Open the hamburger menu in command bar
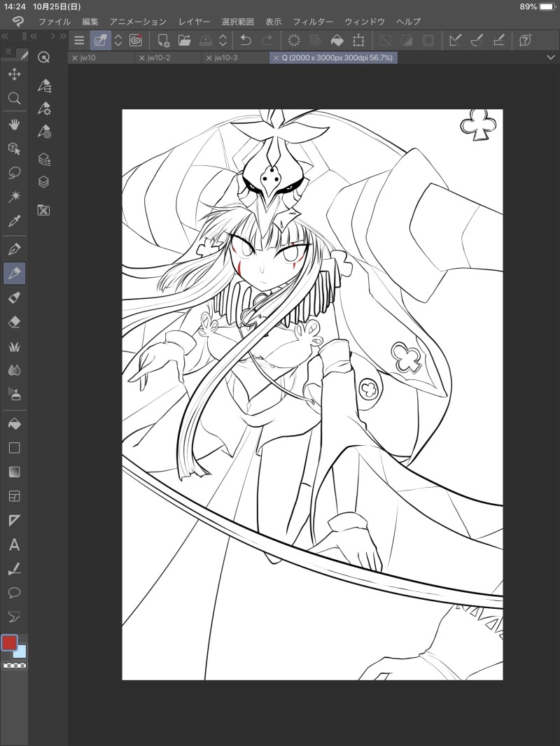 pos(79,41)
